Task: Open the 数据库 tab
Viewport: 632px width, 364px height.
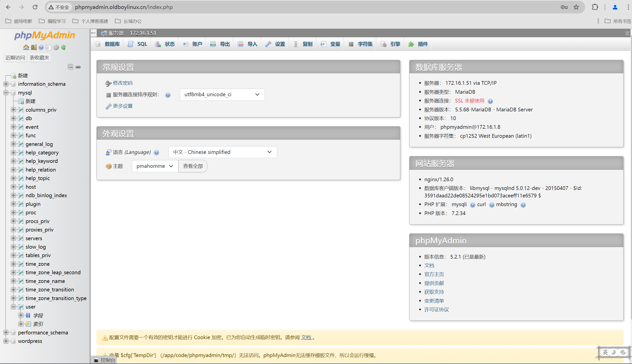Action: [108, 44]
